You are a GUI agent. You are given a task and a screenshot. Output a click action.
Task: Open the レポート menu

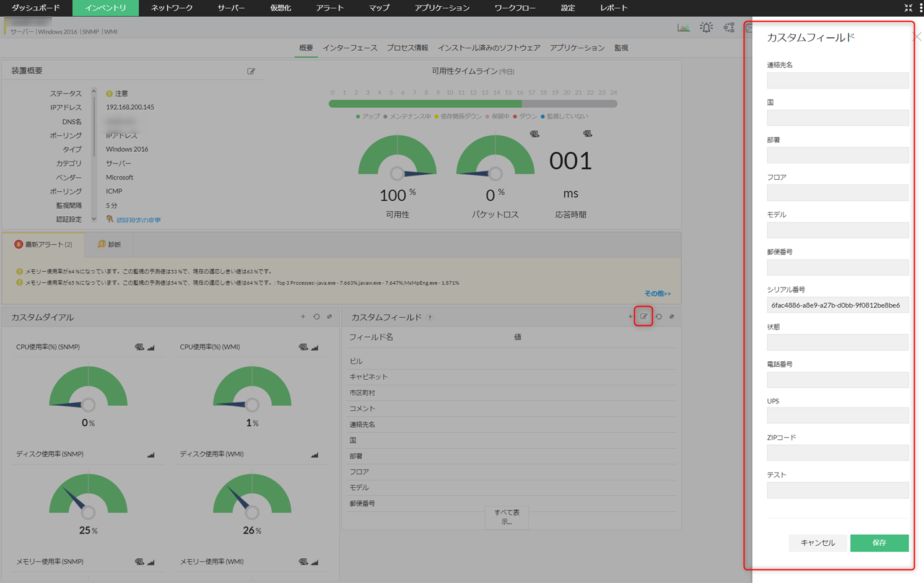pyautogui.click(x=614, y=8)
